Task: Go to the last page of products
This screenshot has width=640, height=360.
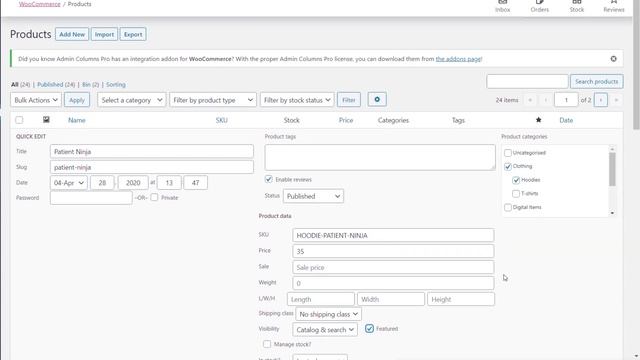Action: point(616,100)
